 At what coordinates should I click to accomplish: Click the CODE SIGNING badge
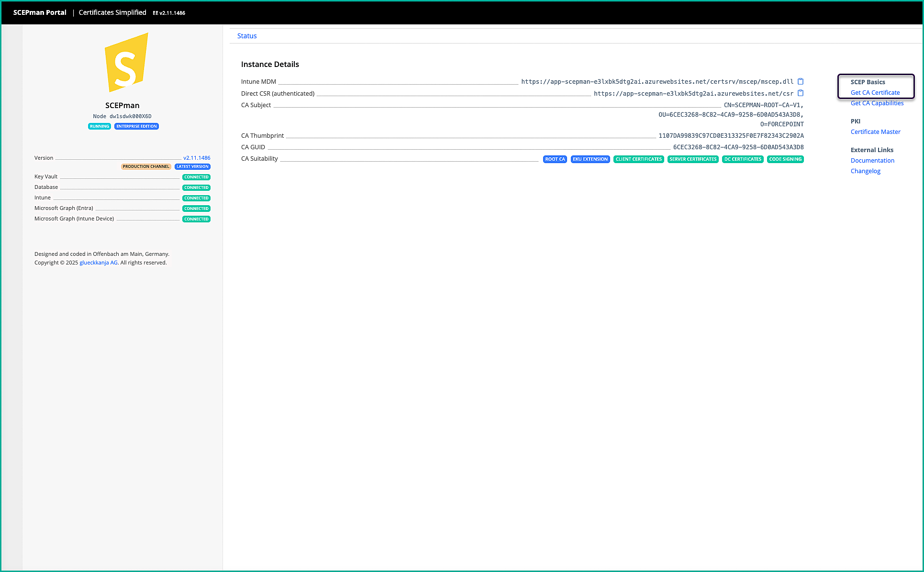[x=785, y=159]
